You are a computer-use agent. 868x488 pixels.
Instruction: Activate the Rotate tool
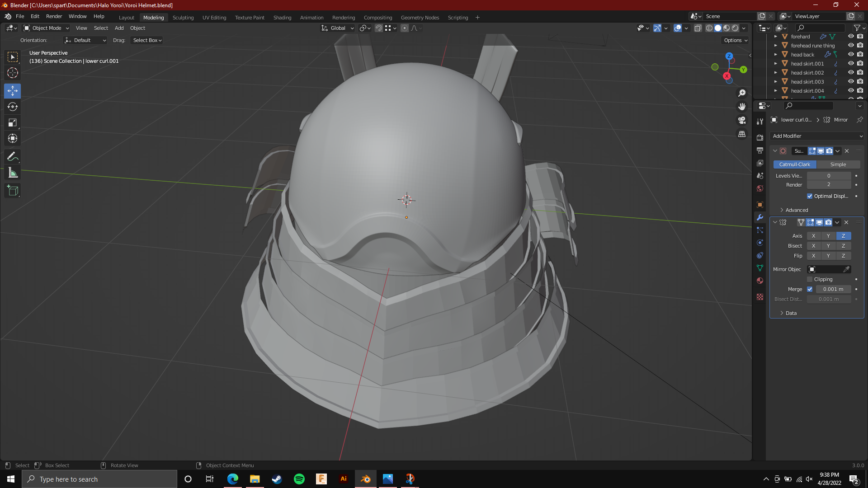click(13, 107)
